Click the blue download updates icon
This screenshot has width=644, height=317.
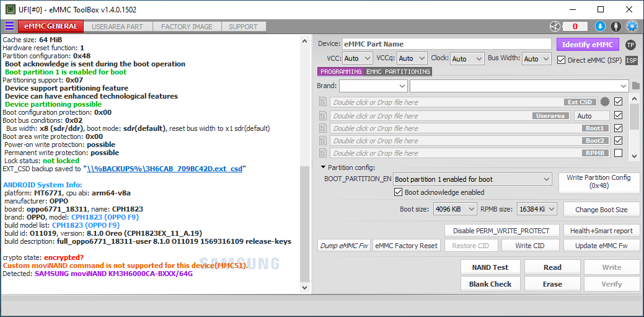tap(600, 26)
